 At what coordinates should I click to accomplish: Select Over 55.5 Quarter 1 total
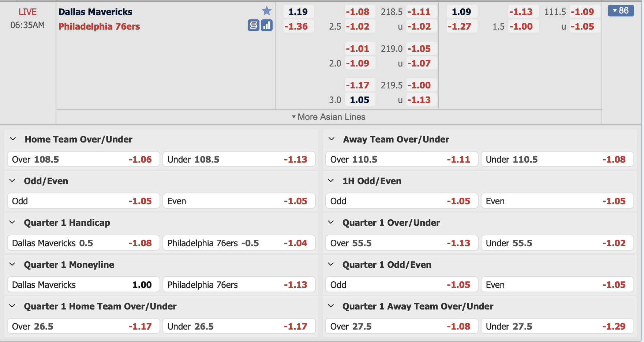point(402,243)
